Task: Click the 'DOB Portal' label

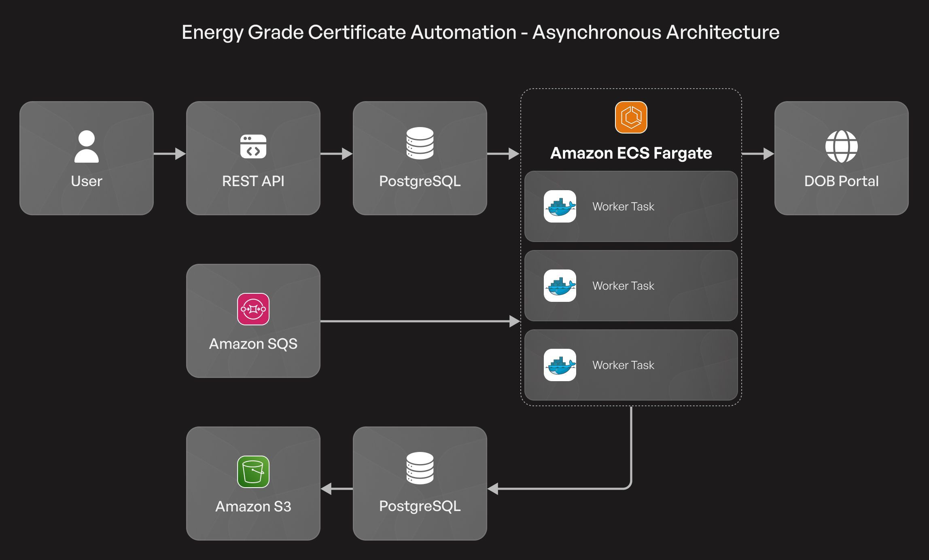Action: tap(842, 181)
